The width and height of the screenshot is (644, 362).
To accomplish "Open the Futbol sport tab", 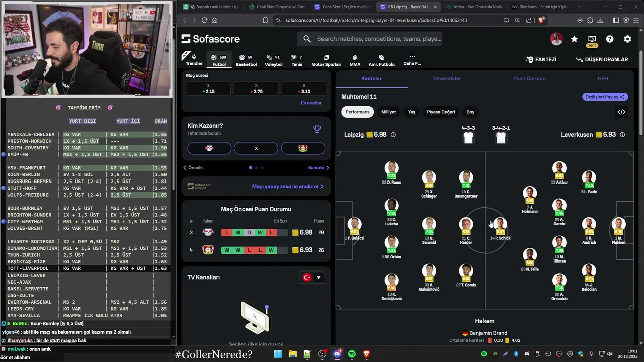I will pos(219,60).
